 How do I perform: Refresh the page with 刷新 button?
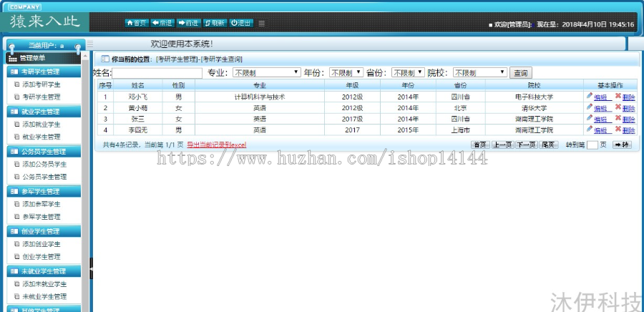coord(215,23)
